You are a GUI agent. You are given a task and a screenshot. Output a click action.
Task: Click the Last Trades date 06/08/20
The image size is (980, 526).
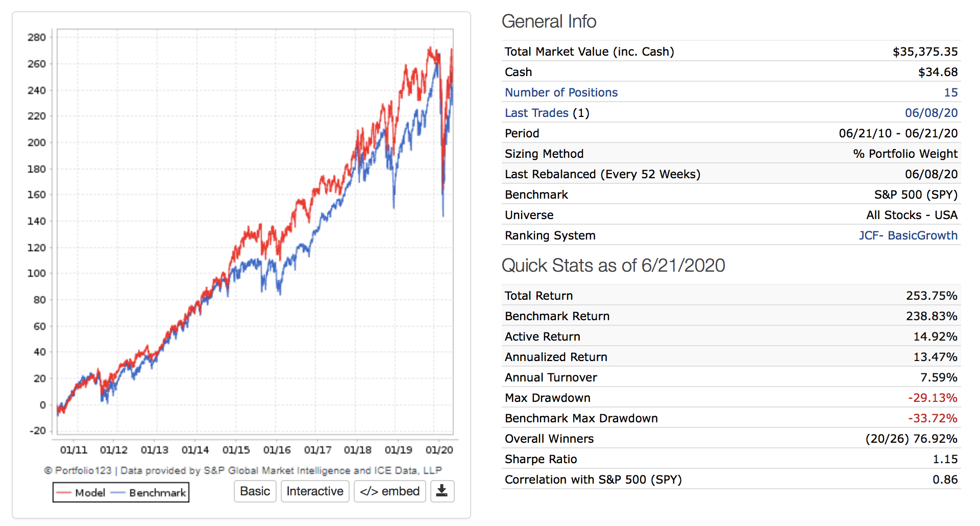pyautogui.click(x=931, y=113)
